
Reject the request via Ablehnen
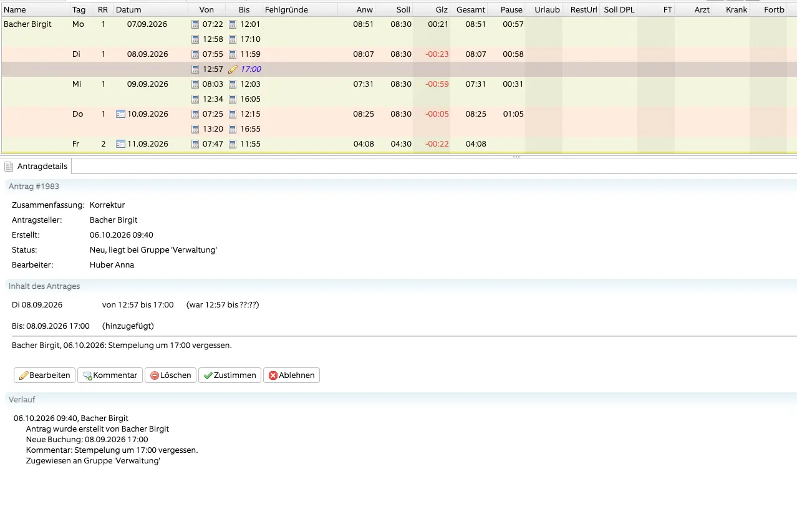point(291,375)
